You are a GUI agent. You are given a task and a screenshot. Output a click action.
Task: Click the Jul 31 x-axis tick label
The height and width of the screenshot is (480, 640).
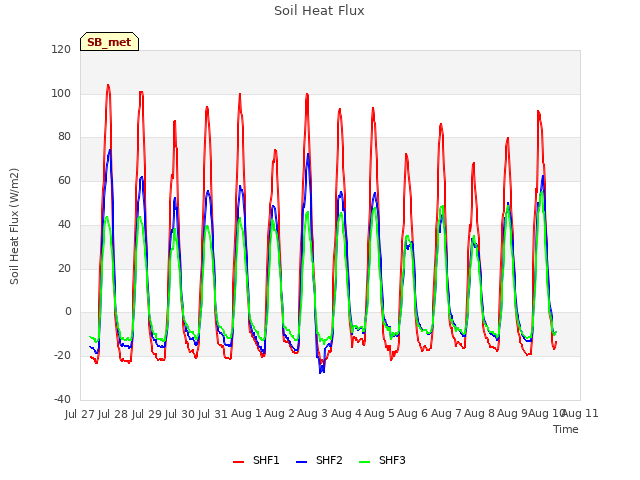pyautogui.click(x=213, y=414)
